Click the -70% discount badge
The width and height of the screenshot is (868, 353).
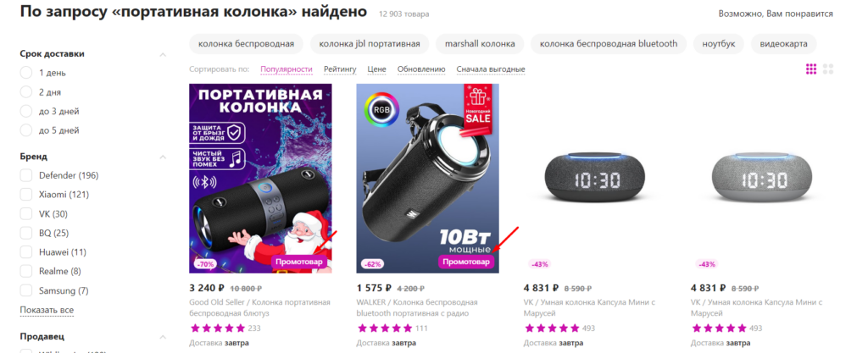click(x=205, y=264)
